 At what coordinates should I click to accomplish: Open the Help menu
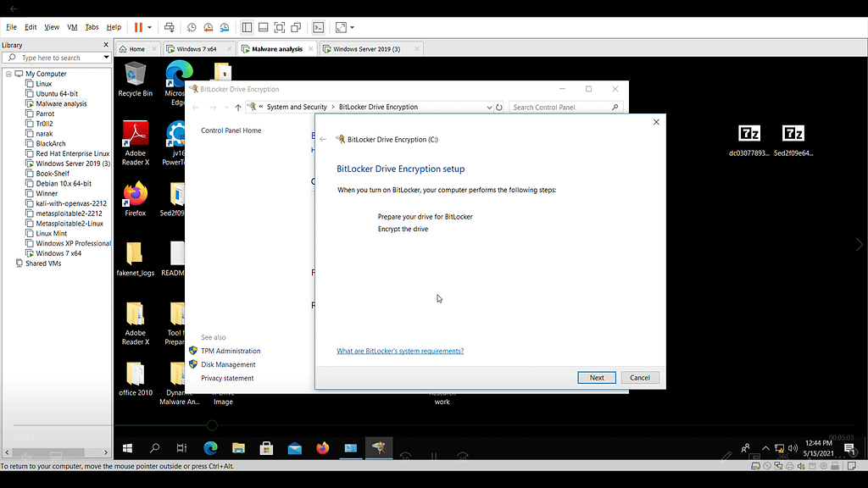pyautogui.click(x=114, y=27)
